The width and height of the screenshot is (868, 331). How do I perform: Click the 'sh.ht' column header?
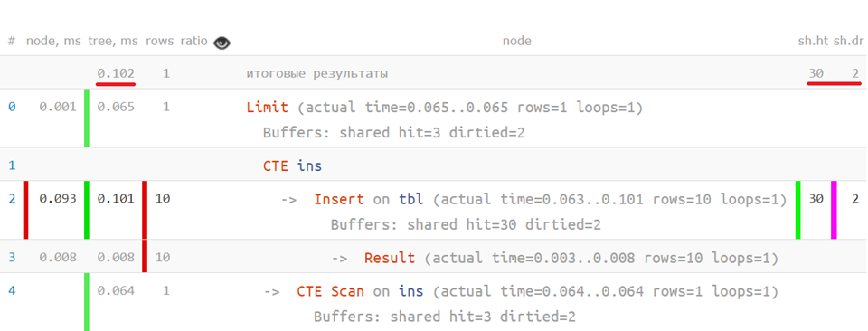[812, 41]
